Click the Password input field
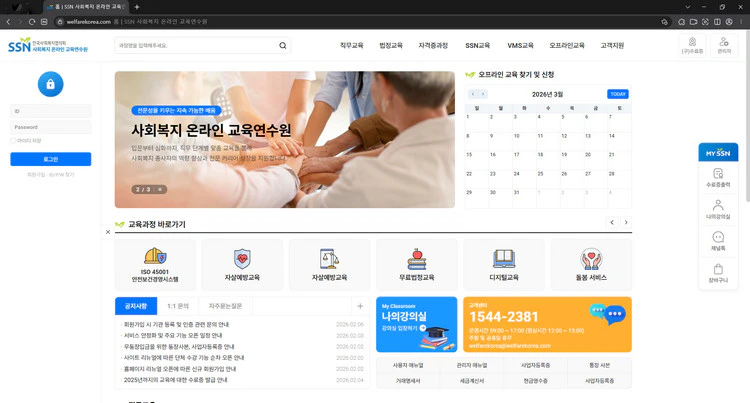750x403 pixels. [x=50, y=127]
